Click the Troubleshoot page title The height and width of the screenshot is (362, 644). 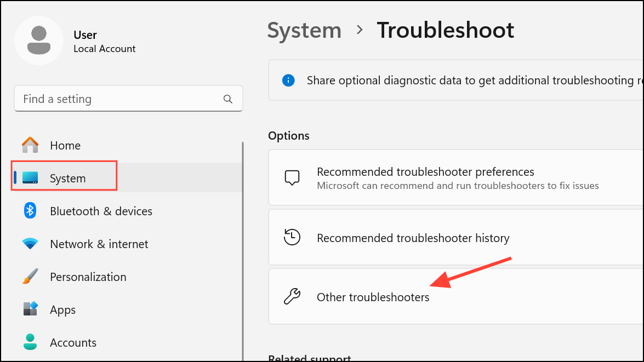tap(445, 30)
